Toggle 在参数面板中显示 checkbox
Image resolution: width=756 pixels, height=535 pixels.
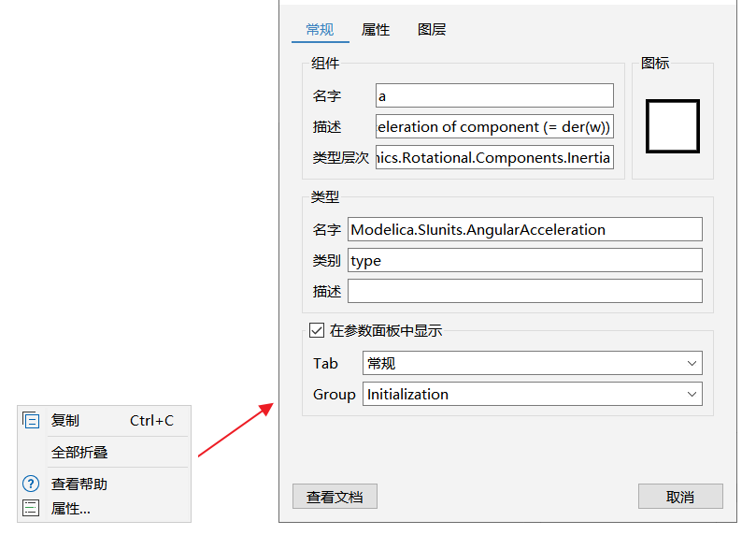coord(316,330)
